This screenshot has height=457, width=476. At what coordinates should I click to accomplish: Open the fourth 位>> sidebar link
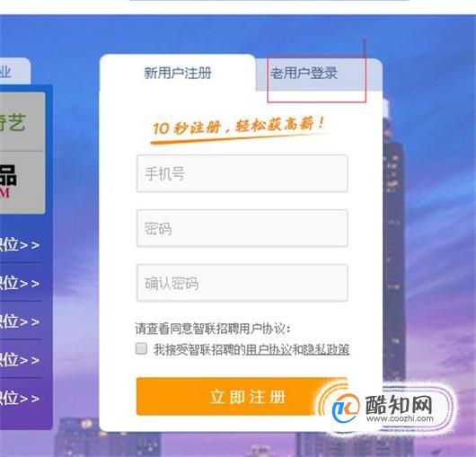click(x=20, y=360)
